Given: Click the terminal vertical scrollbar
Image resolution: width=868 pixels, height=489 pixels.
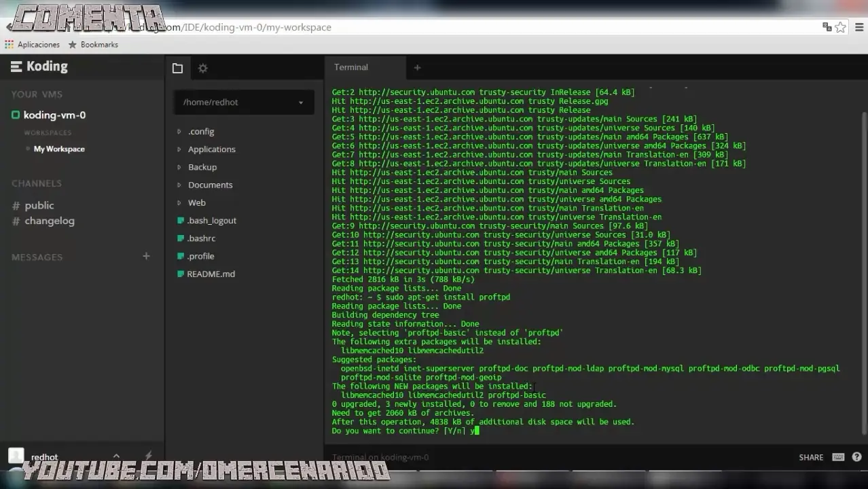Looking at the screenshot, I should 864,272.
